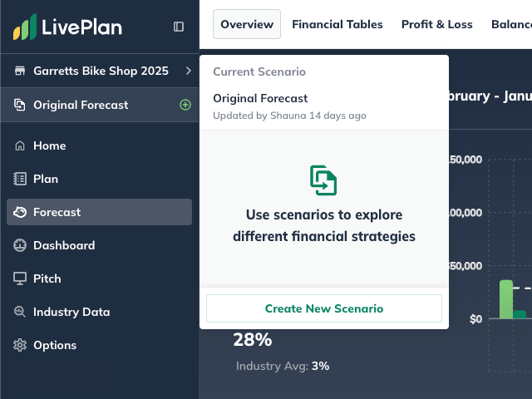
Task: Open the Original Forecast scenario dropdown
Action: coord(81,105)
